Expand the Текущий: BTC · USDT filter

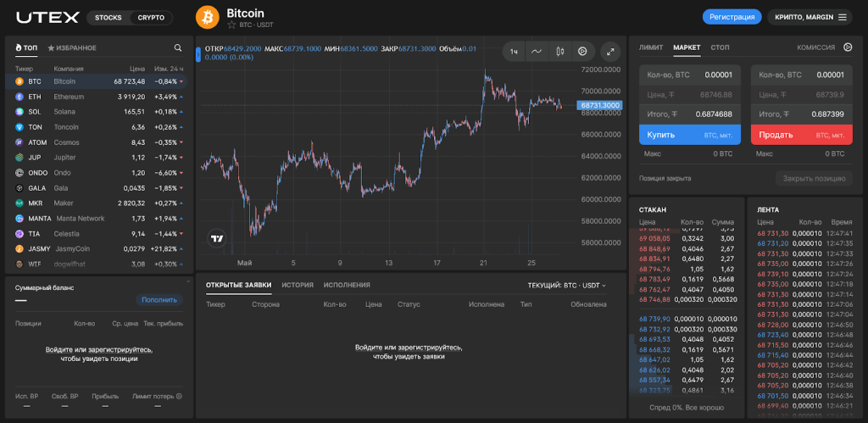[x=566, y=286]
